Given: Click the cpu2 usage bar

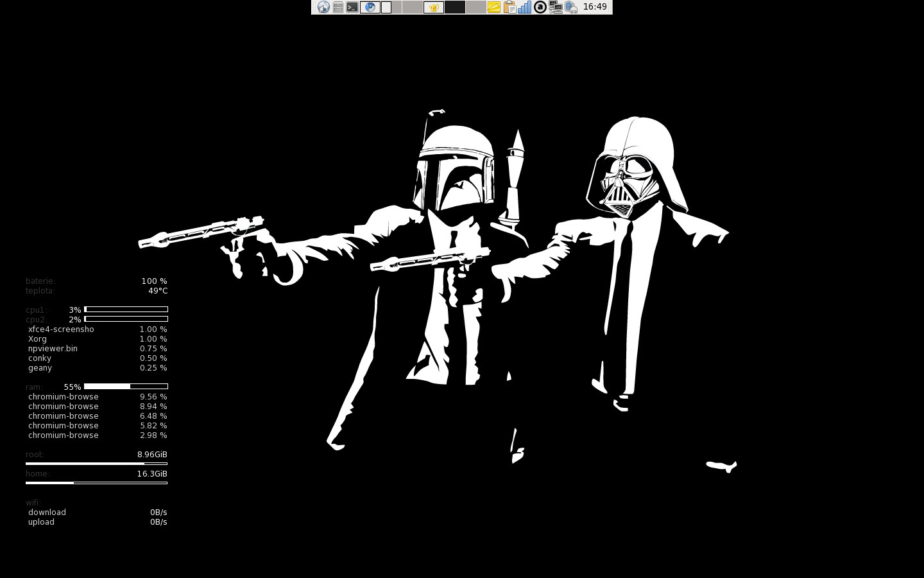Looking at the screenshot, I should point(126,319).
